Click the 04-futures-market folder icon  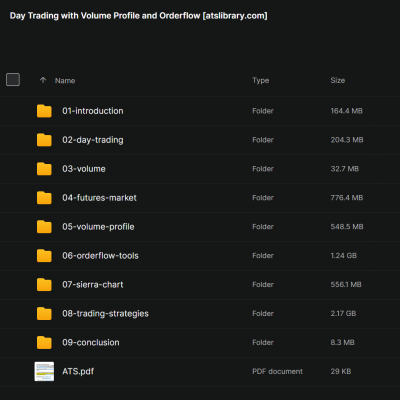point(44,198)
